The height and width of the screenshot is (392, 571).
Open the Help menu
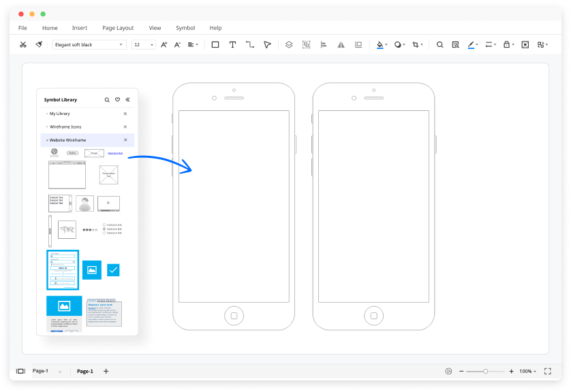[x=215, y=28]
